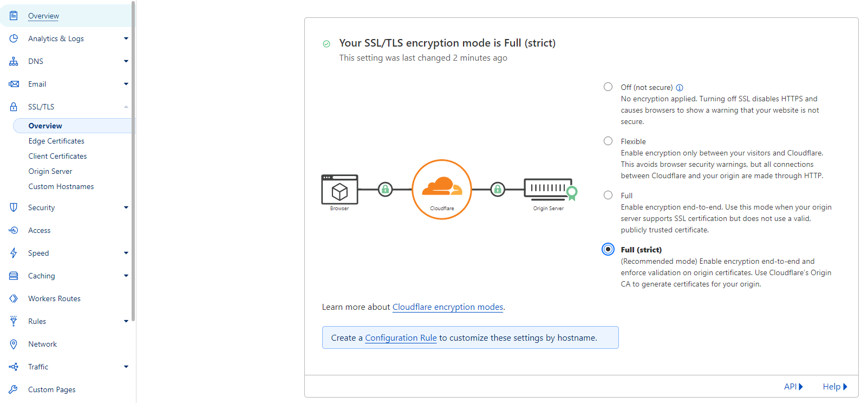Click the Security shield icon
Screen dimensions: 868x403
tap(14, 207)
